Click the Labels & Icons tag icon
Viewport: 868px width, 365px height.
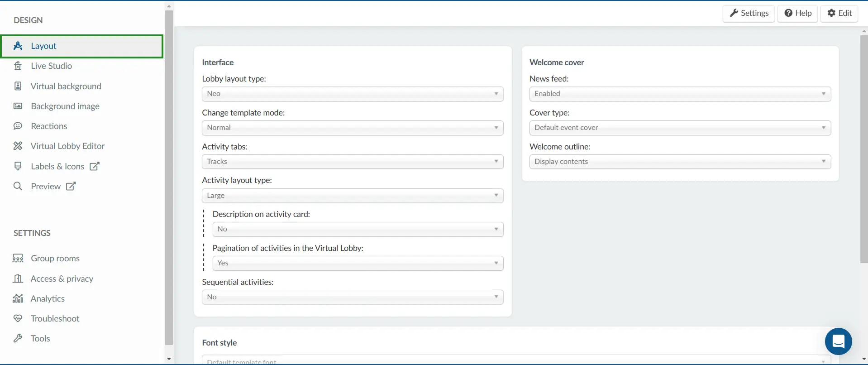pos(18,166)
